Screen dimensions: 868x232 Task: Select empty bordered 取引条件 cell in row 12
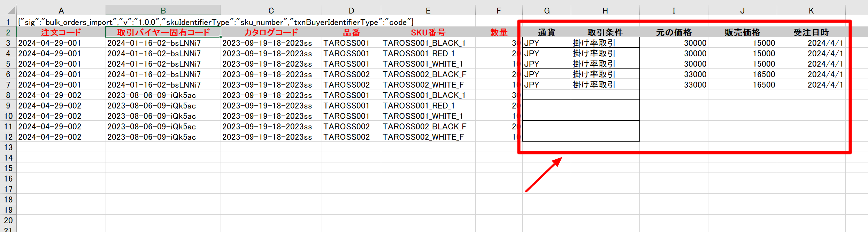click(x=605, y=137)
